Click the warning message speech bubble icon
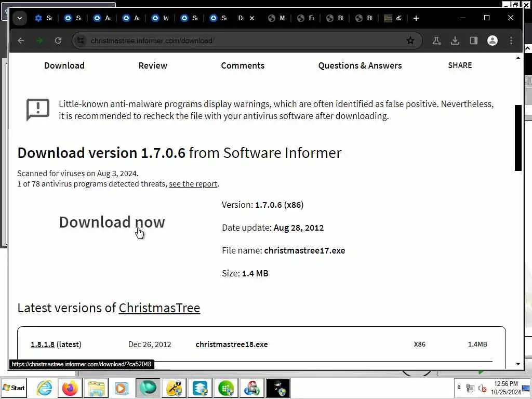The width and height of the screenshot is (532, 399). 37,110
